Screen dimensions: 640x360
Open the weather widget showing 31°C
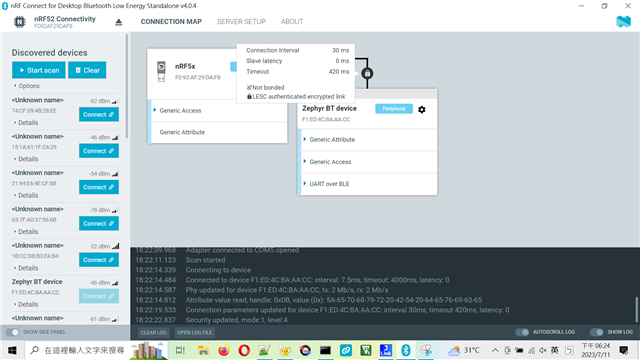[464, 350]
